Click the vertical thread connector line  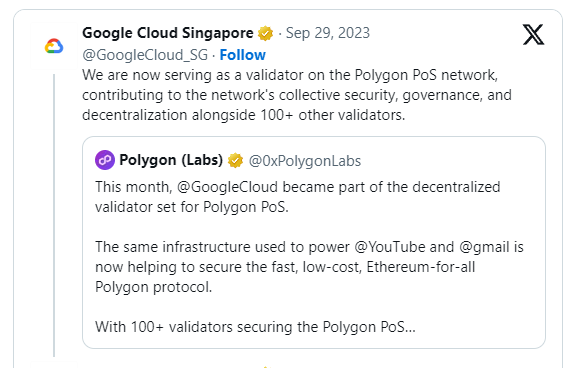click(54, 215)
